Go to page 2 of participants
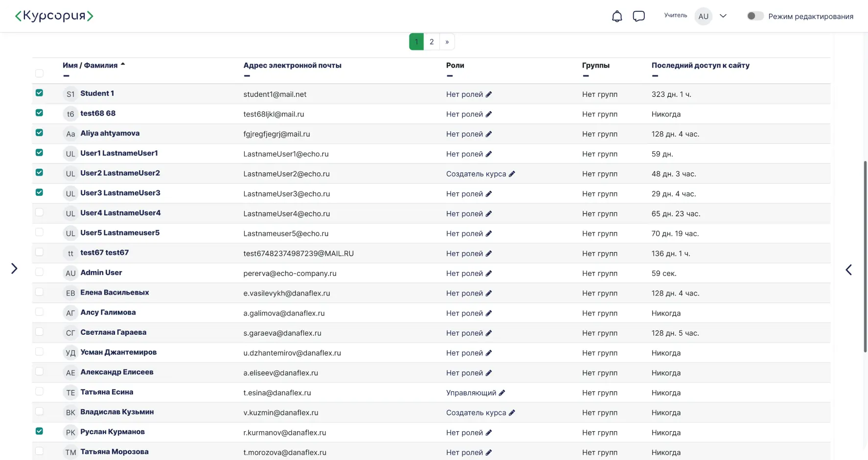This screenshot has width=868, height=460. [x=432, y=42]
